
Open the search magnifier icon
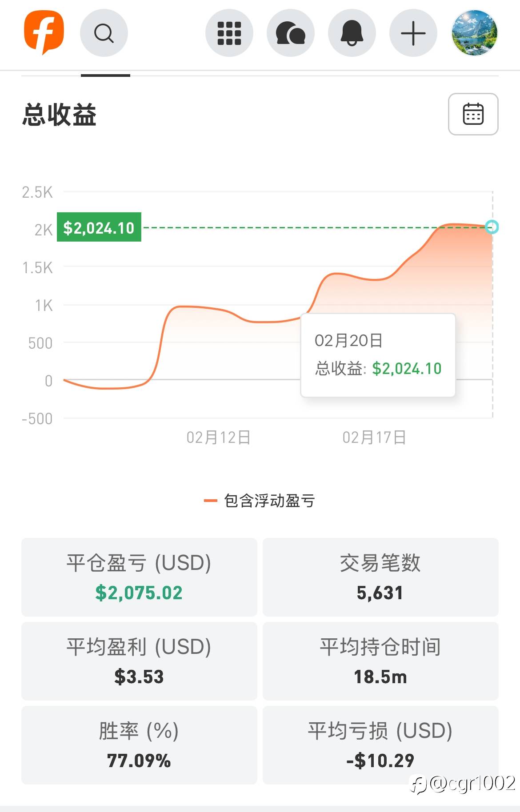104,33
